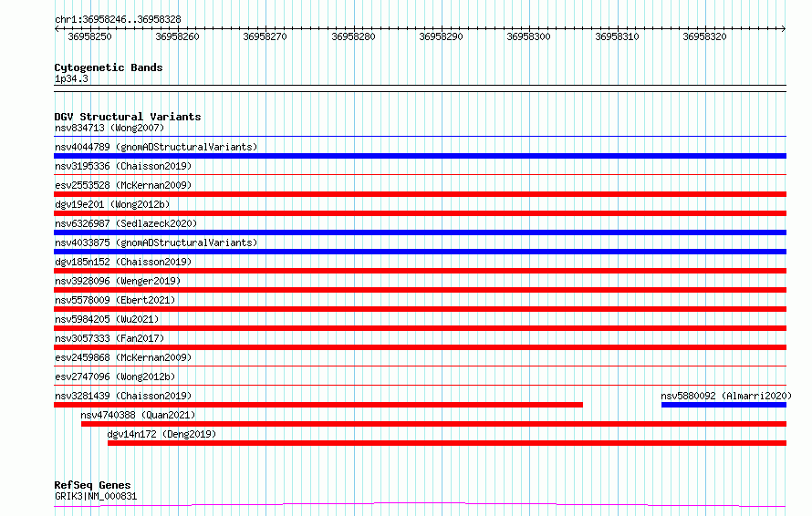Click ruler position 36958290
This screenshot has width=812, height=516.
[x=441, y=36]
